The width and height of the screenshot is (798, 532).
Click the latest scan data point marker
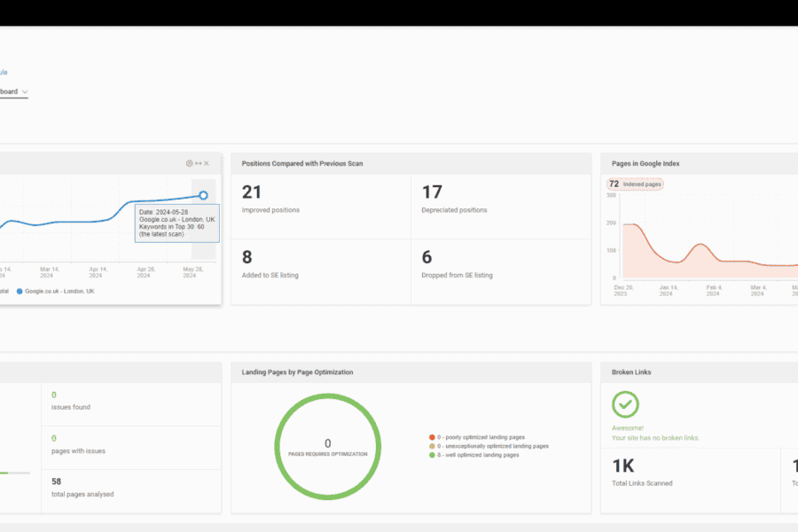point(203,195)
